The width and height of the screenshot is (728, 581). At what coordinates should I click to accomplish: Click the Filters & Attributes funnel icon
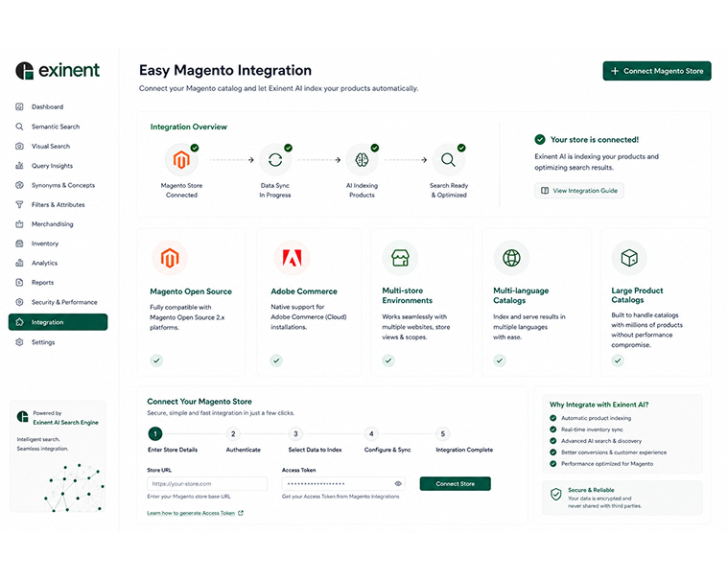[x=19, y=204]
